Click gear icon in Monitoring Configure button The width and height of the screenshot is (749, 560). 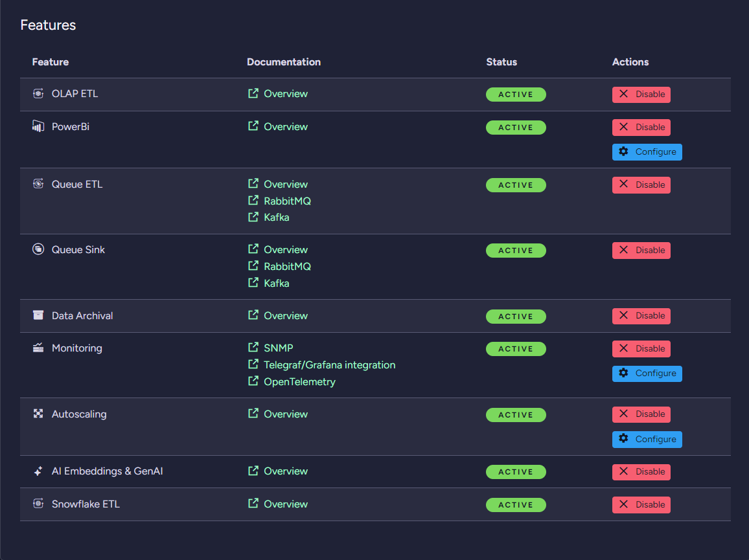point(623,373)
